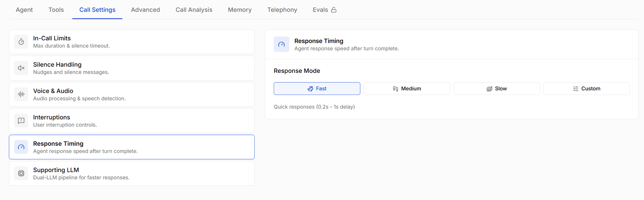Viewport: 644px width, 200px height.
Task: Go to the Advanced tab
Action: click(x=145, y=10)
